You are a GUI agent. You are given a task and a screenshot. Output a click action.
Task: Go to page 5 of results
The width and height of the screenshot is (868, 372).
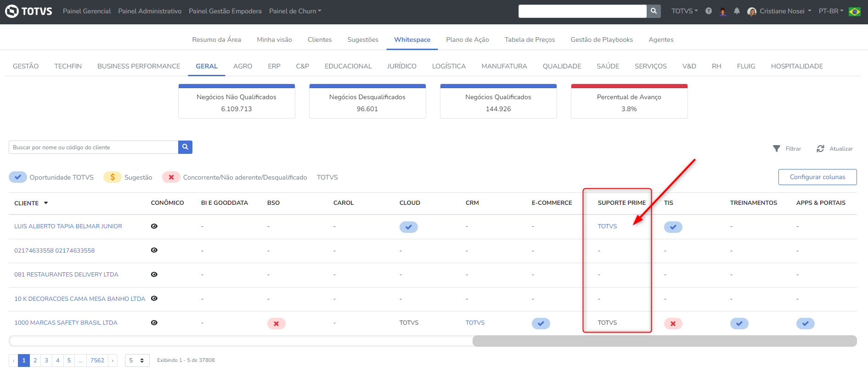(69, 361)
